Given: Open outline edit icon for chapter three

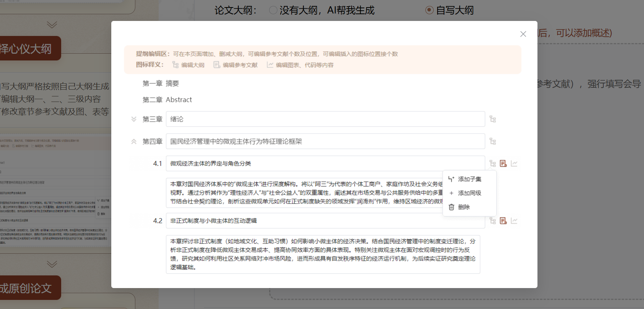Looking at the screenshot, I should [493, 119].
